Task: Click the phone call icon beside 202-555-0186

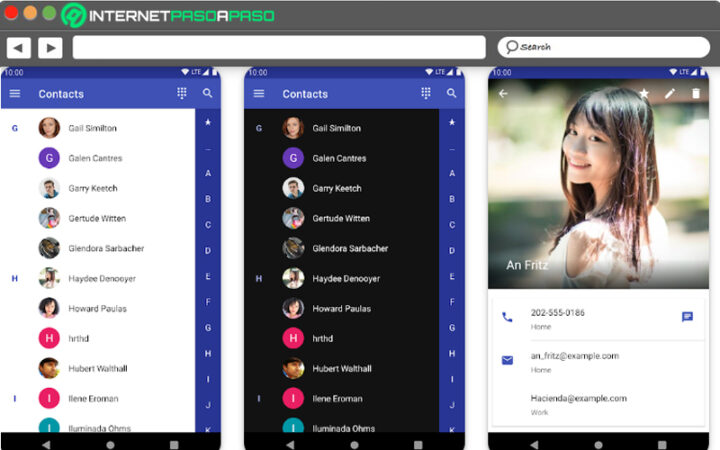Action: tap(507, 317)
